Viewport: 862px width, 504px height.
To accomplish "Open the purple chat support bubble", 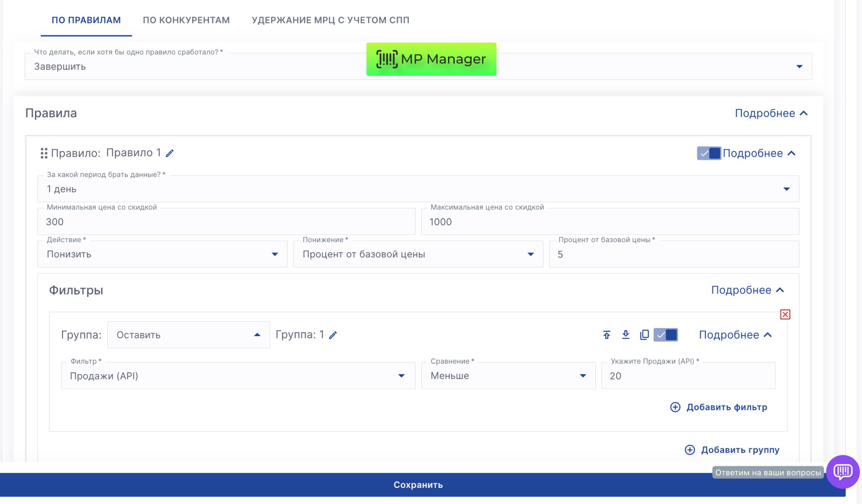I will tap(842, 471).
